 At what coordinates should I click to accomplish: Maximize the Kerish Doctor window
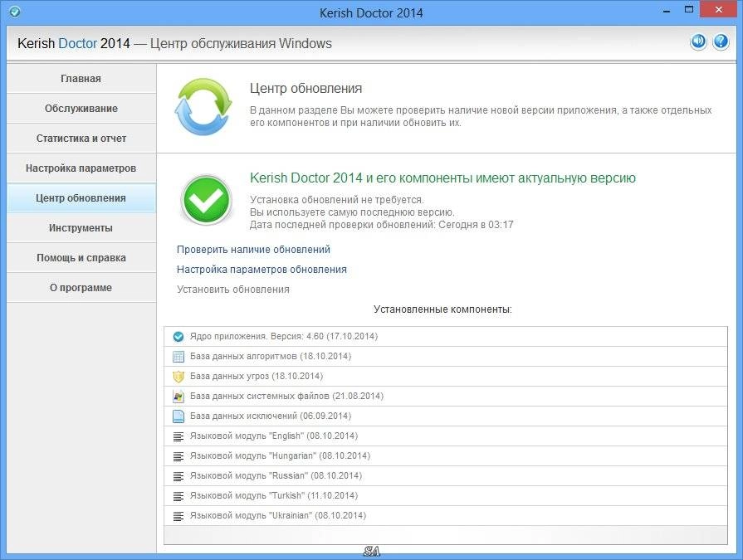pyautogui.click(x=689, y=9)
